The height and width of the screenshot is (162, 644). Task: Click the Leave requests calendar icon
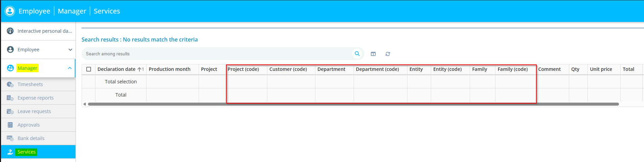pyautogui.click(x=10, y=111)
